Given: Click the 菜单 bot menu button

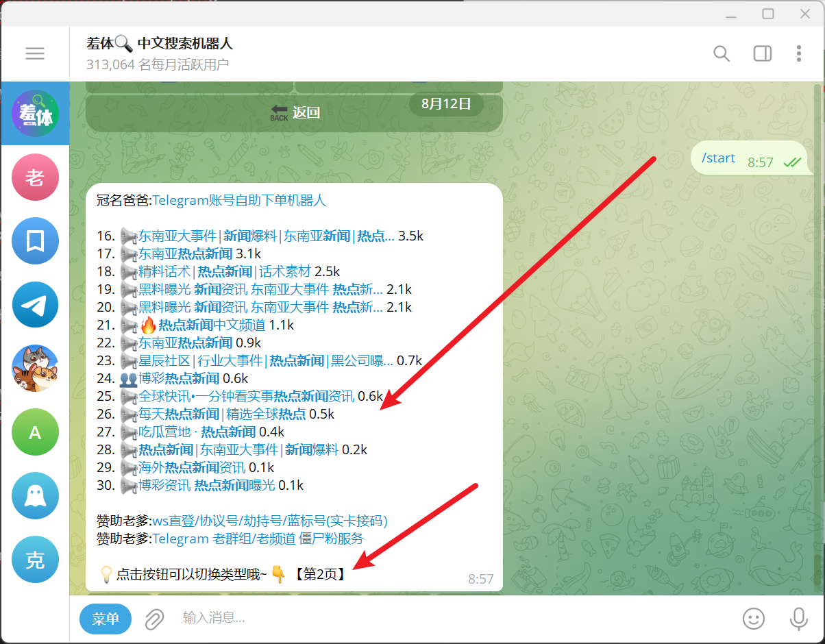Looking at the screenshot, I should (x=106, y=619).
